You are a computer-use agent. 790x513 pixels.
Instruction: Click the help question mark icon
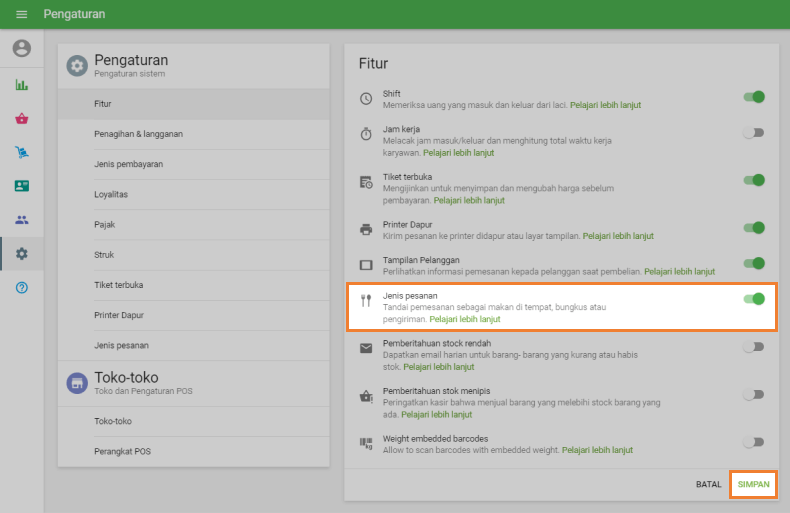21,287
